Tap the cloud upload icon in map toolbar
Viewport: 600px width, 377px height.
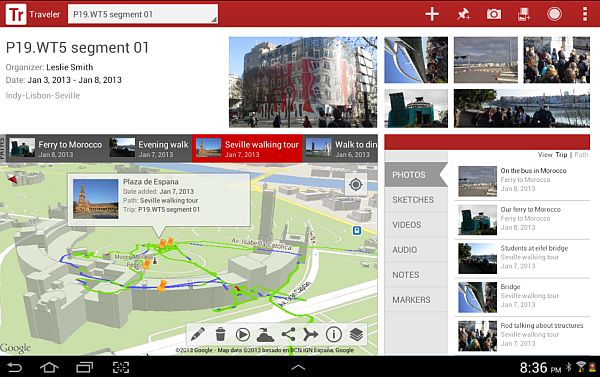pos(265,335)
